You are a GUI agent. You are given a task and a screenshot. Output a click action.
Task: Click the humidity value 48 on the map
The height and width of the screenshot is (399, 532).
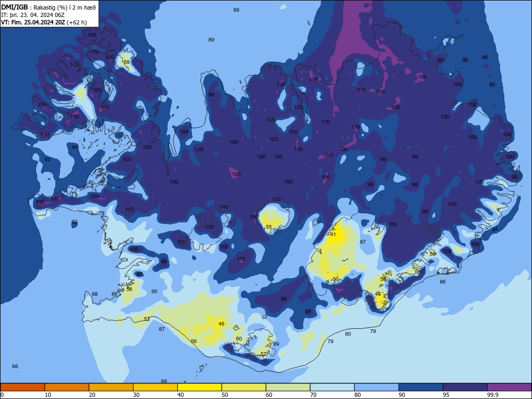378,294
